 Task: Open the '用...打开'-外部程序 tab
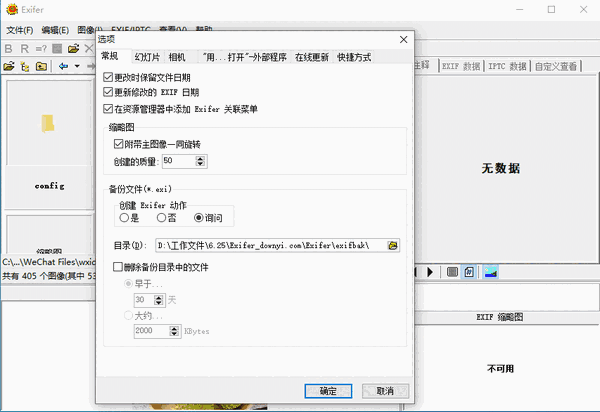[x=245, y=57]
